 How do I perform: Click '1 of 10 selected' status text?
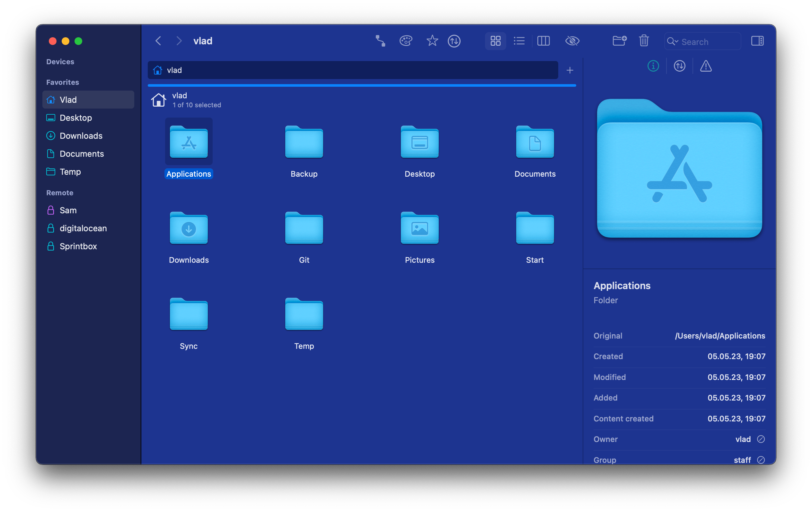[197, 105]
